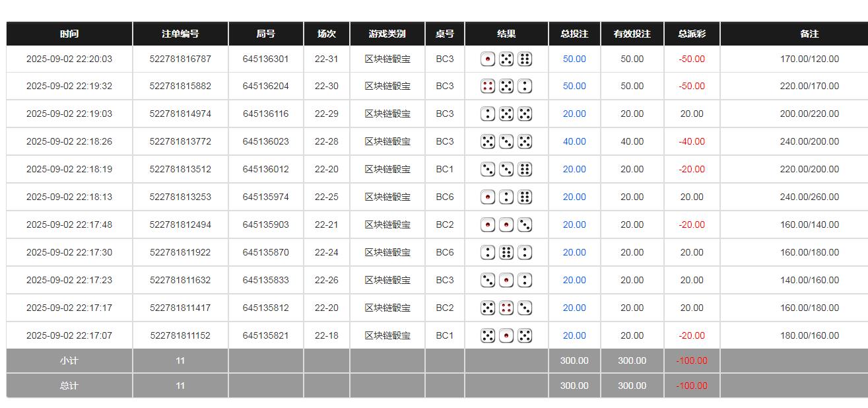Click the blue 40.00 total bet amount
The height and width of the screenshot is (408, 868).
point(574,142)
